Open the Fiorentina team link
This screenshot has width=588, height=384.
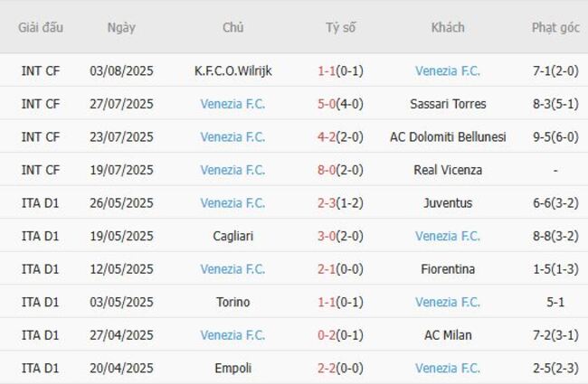pyautogui.click(x=448, y=269)
